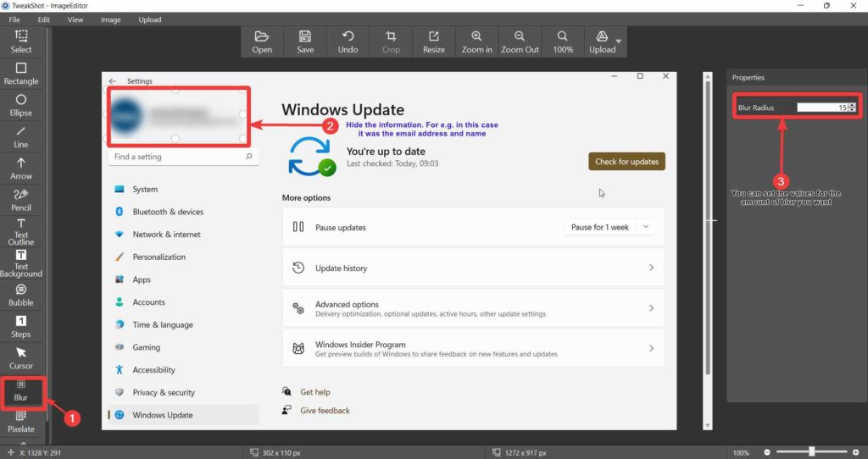Click the Blur Radius value field
Screen dimensions: 868x459
click(822, 108)
